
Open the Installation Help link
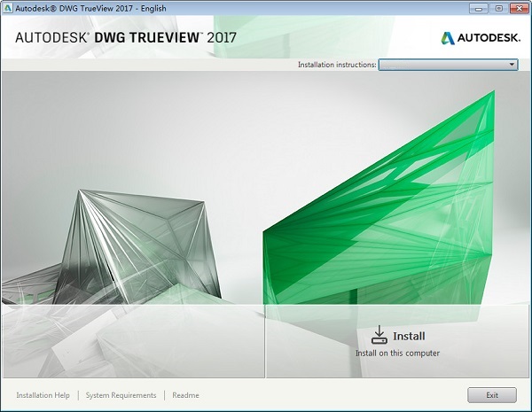pyautogui.click(x=43, y=395)
